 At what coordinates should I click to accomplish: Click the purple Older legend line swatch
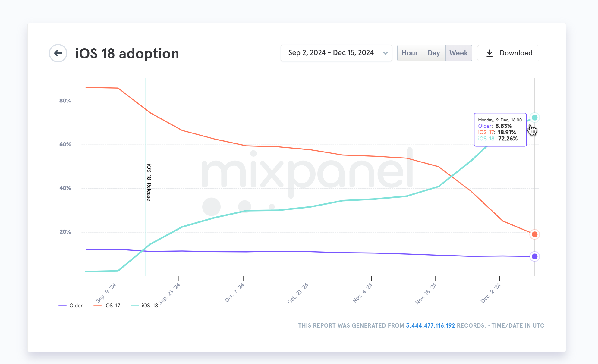[62, 306]
